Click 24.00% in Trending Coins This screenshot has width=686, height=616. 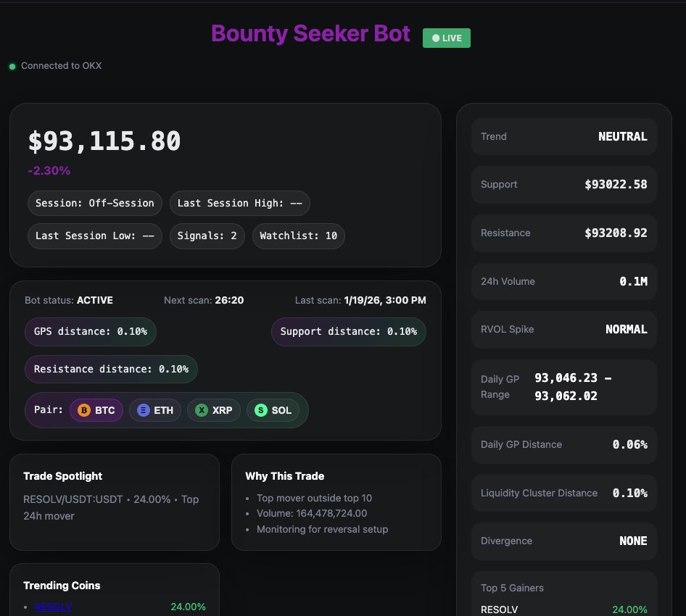[188, 607]
